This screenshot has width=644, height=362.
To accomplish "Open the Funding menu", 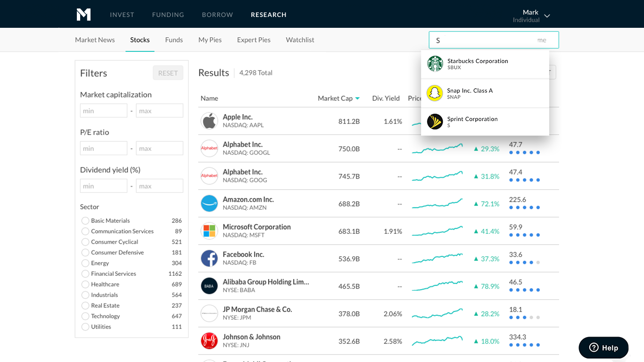I will click(x=168, y=15).
